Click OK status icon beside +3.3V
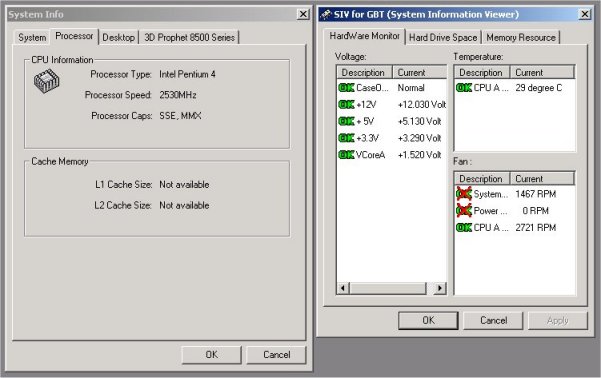The height and width of the screenshot is (378, 601). point(346,138)
